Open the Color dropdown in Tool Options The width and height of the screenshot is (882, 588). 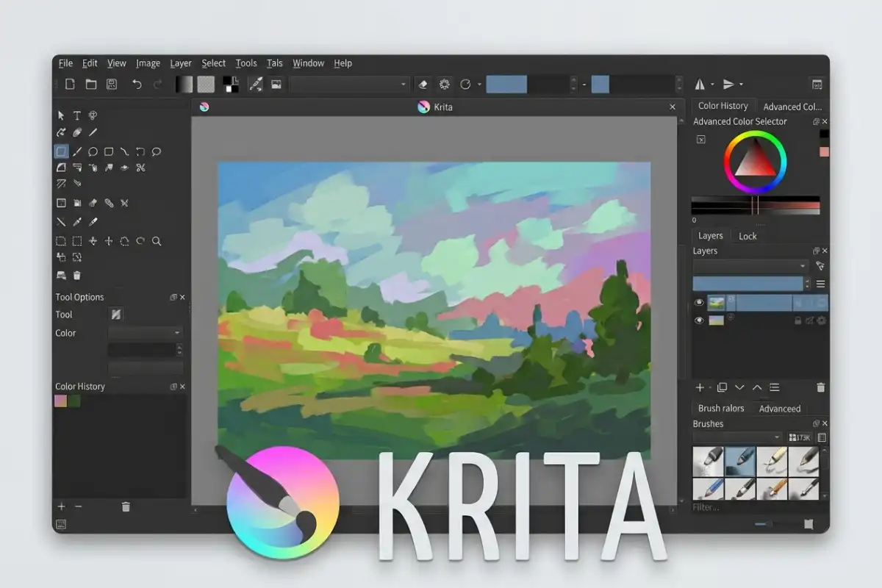[146, 333]
